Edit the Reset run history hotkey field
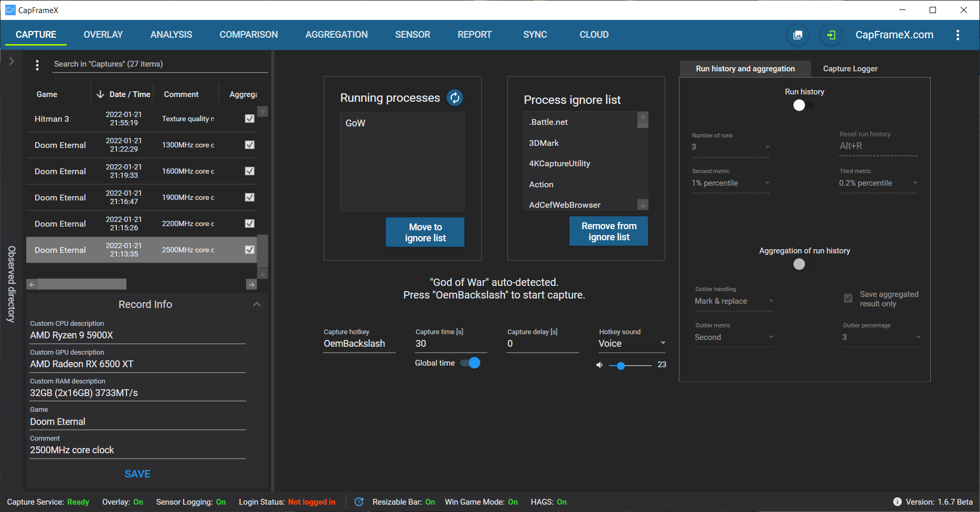This screenshot has height=512, width=980. [x=878, y=146]
